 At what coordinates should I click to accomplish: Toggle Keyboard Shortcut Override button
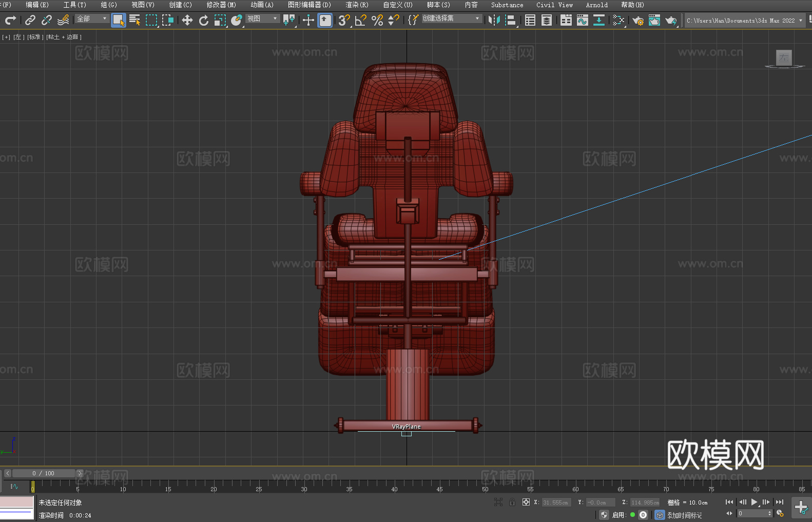click(325, 20)
